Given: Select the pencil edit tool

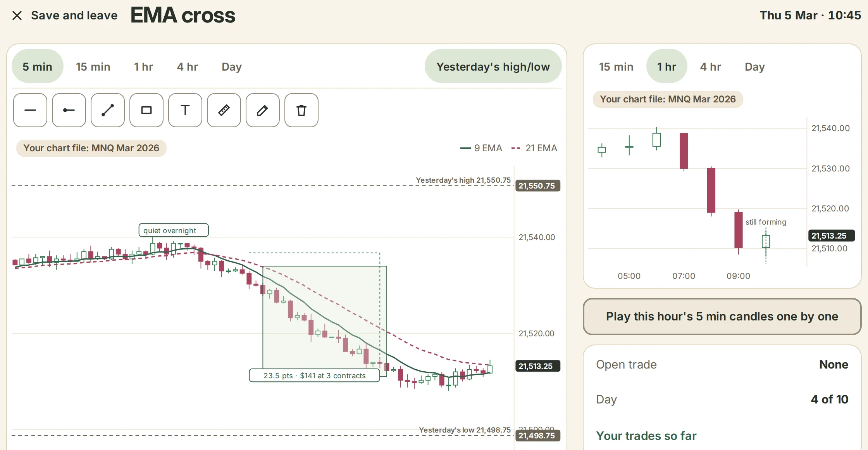Looking at the screenshot, I should pos(263,110).
